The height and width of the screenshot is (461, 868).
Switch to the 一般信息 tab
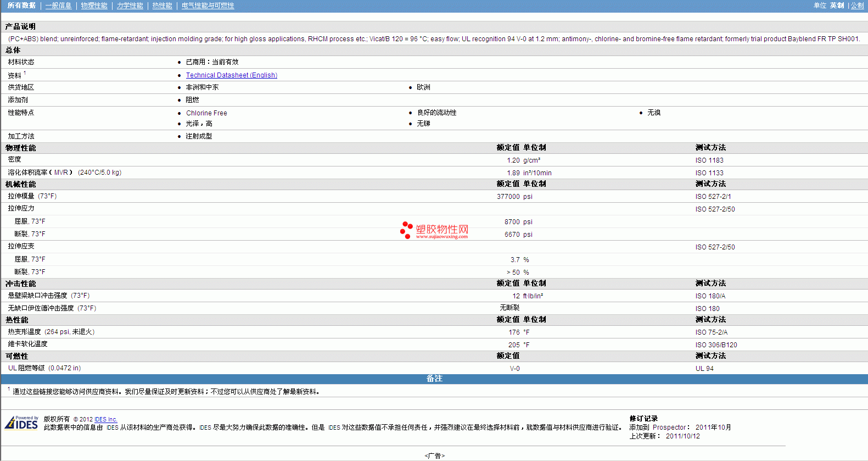58,5
